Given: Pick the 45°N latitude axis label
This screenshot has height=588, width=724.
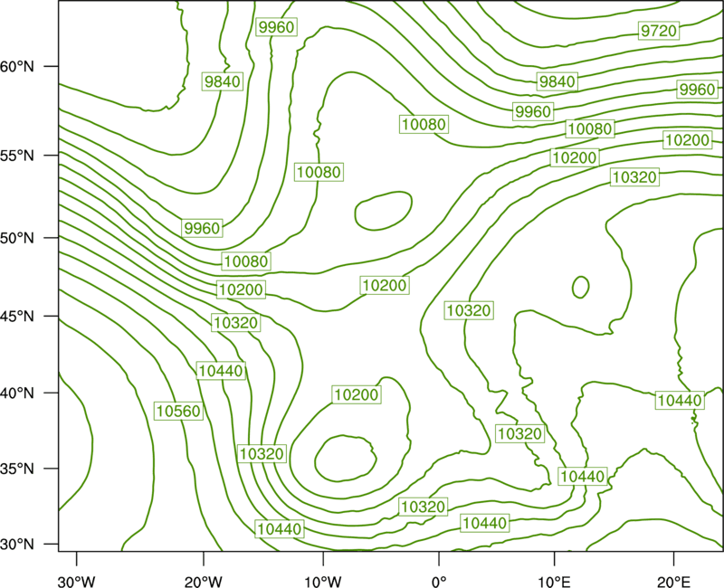Looking at the screenshot, I should point(17,316).
